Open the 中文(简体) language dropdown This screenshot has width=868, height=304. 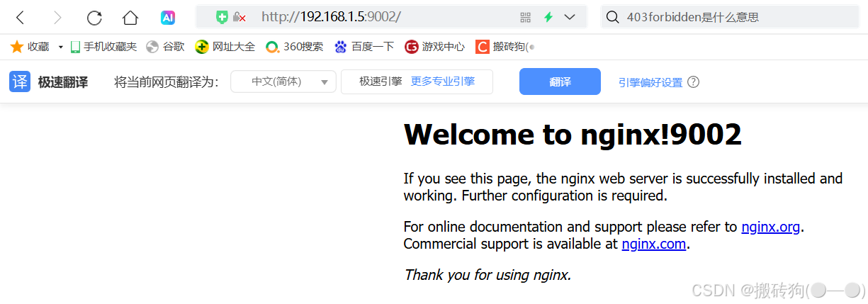click(283, 81)
